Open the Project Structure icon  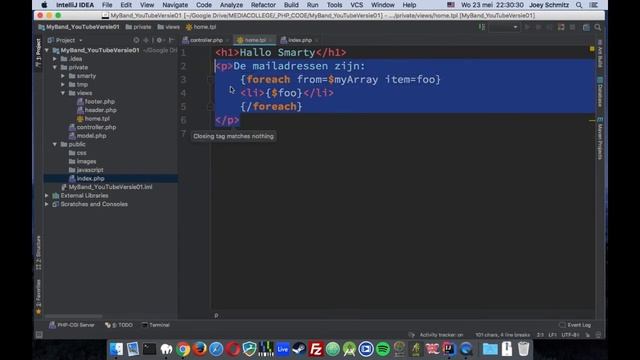[586, 27]
